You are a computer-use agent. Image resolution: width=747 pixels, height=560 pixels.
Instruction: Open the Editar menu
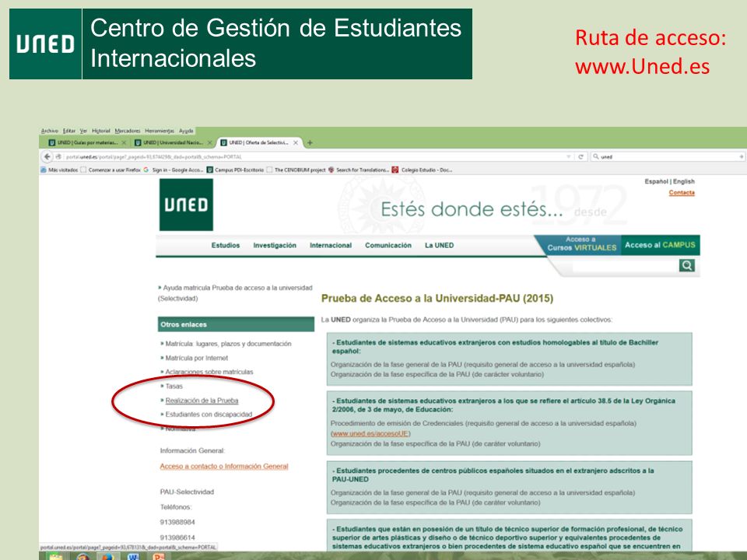point(69,131)
